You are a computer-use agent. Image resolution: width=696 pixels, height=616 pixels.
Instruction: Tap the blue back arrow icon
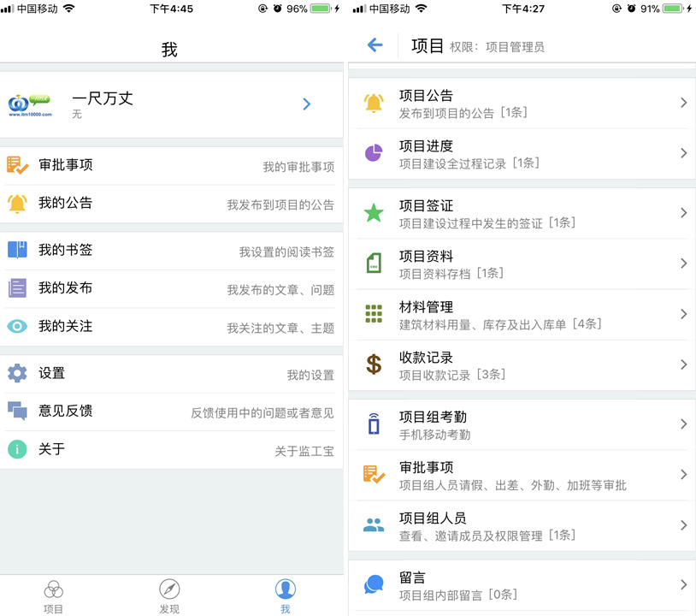pyautogui.click(x=375, y=44)
